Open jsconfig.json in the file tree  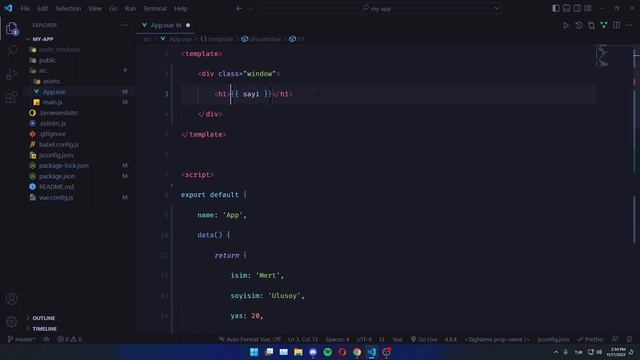point(56,155)
